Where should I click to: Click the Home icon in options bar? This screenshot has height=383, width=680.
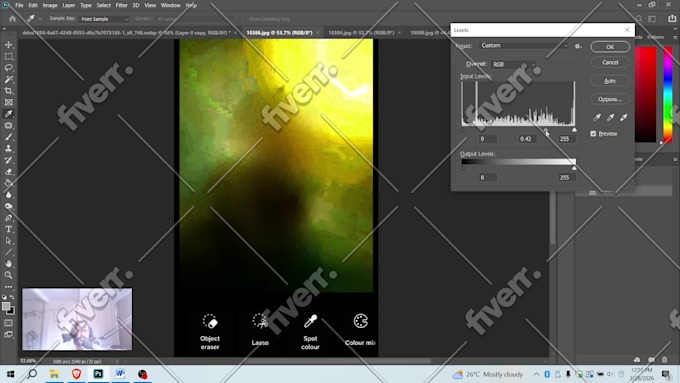[x=12, y=19]
